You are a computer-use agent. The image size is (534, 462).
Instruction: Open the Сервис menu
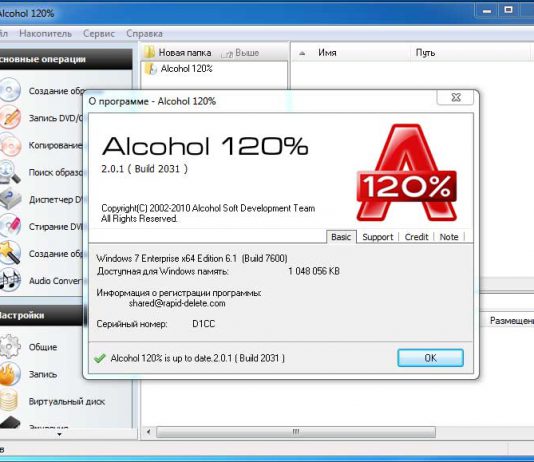coord(99,33)
